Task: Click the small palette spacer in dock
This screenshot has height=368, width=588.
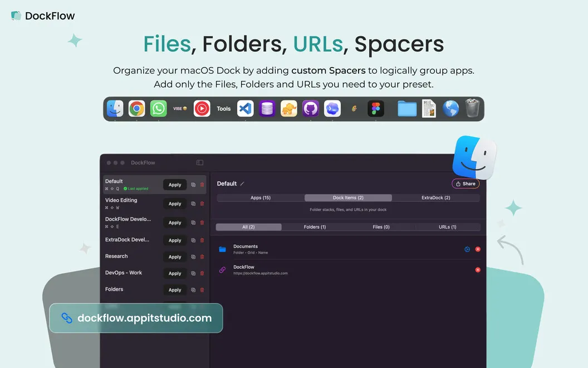Action: tap(354, 109)
